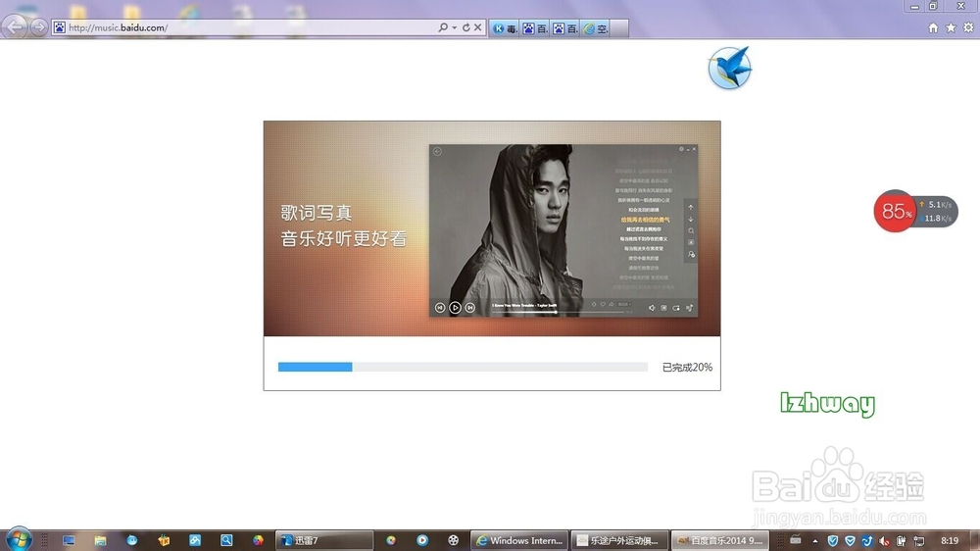
Task: Click the blue square taskbar icon beside the magnifier
Action: tap(195, 540)
